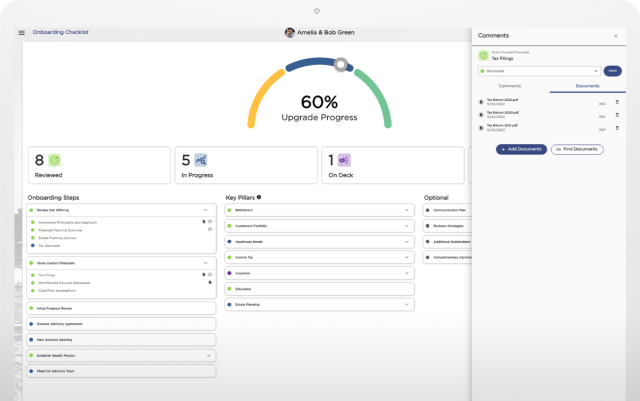This screenshot has height=401, width=640.
Task: Expand the Retirement pillar
Action: coord(407,210)
